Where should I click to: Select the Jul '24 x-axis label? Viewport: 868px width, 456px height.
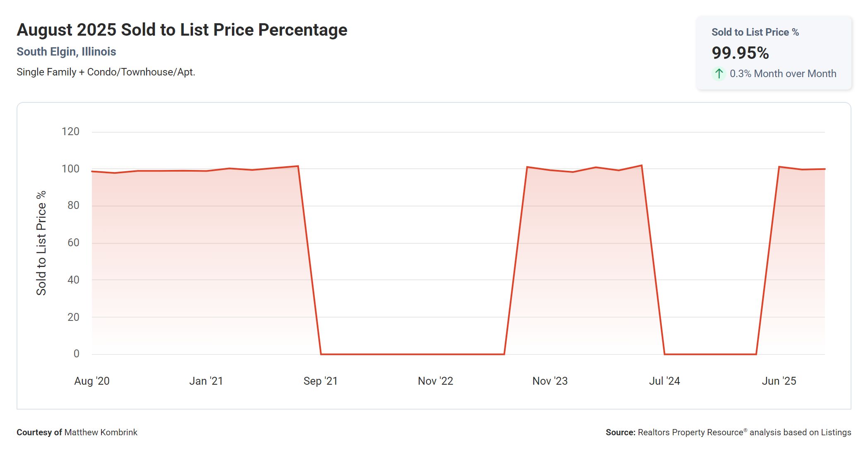pyautogui.click(x=664, y=381)
